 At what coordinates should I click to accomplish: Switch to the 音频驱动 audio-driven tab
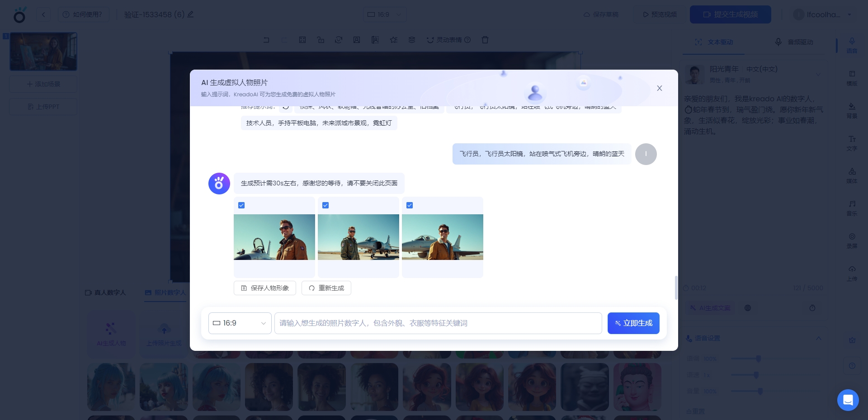(794, 42)
